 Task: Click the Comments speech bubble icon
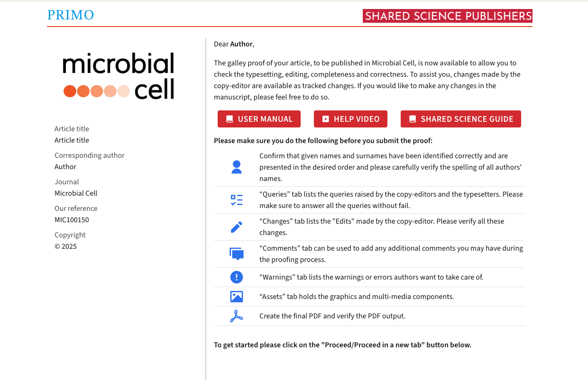(237, 254)
